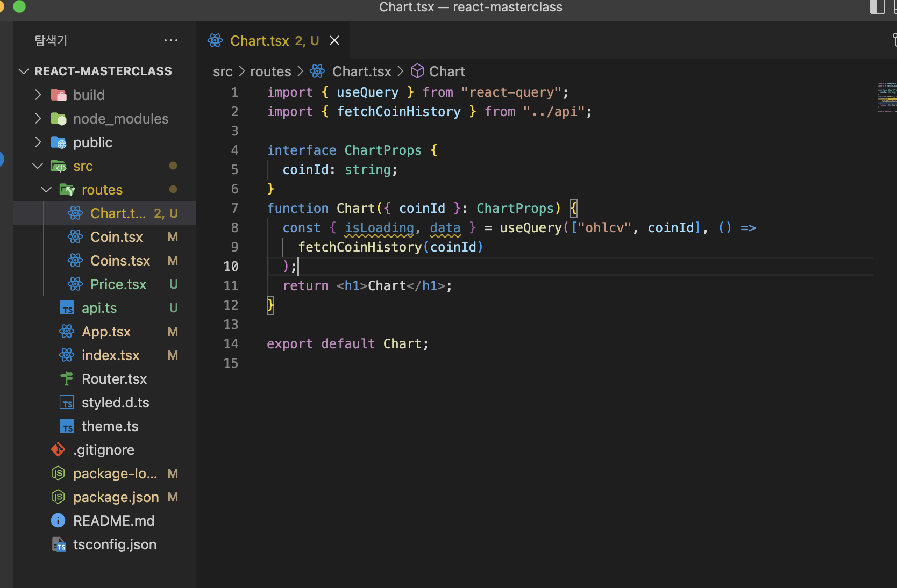Image resolution: width=897 pixels, height=588 pixels.
Task: Click the Chart symbol breadcrumb
Action: 446,71
